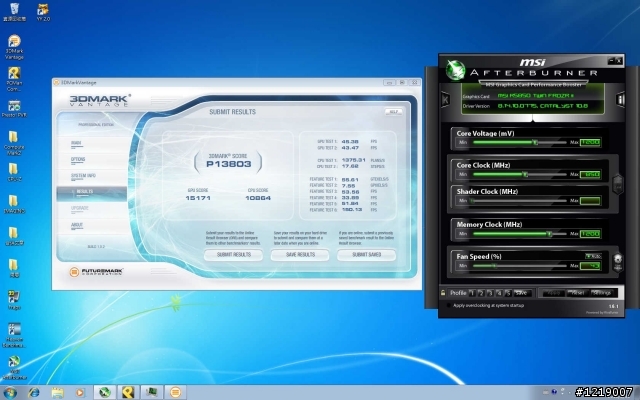This screenshot has width=640, height=400.
Task: Toggle the Link clocks hexagon button
Action: [618, 184]
